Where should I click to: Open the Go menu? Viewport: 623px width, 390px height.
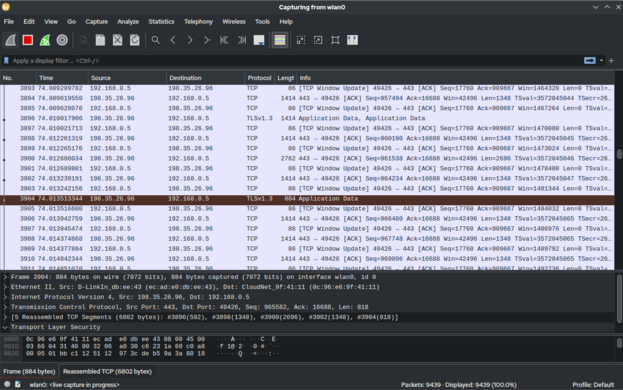coord(72,21)
